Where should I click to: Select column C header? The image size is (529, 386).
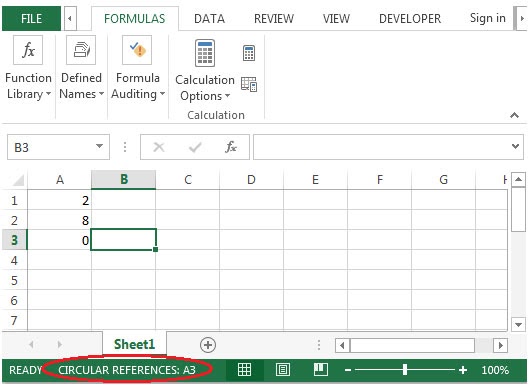tap(188, 180)
